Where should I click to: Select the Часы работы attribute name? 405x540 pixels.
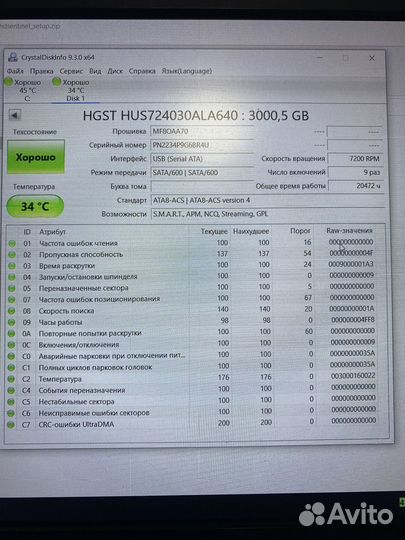point(60,322)
